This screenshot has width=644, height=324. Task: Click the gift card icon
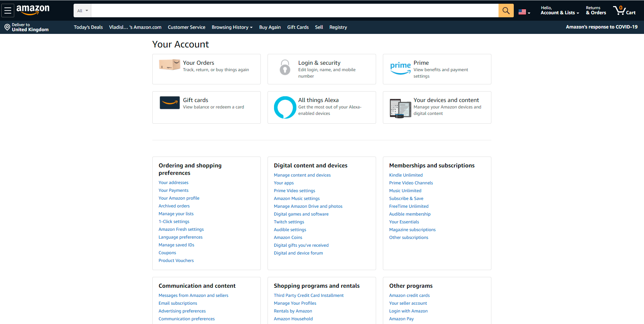[170, 102]
